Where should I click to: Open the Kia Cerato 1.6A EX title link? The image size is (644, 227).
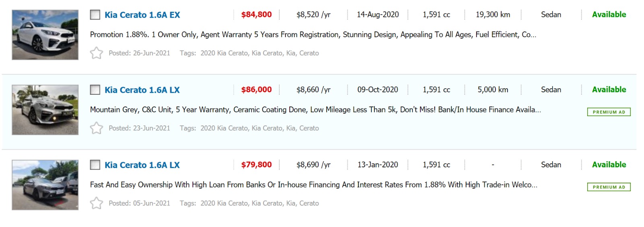[x=142, y=15]
